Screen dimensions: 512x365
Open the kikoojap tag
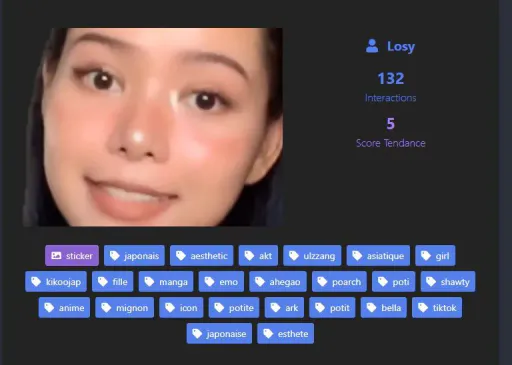click(56, 282)
